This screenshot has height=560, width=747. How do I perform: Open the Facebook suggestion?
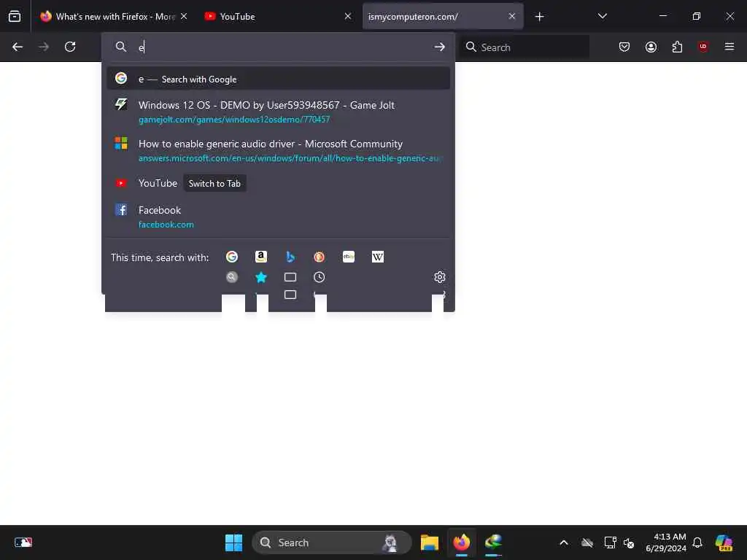tap(278, 217)
